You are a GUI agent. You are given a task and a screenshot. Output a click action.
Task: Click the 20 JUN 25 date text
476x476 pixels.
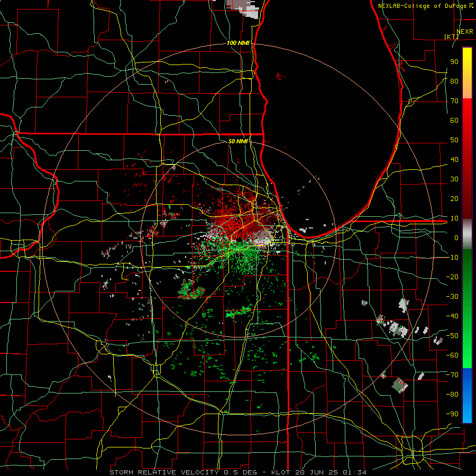coord(316,472)
